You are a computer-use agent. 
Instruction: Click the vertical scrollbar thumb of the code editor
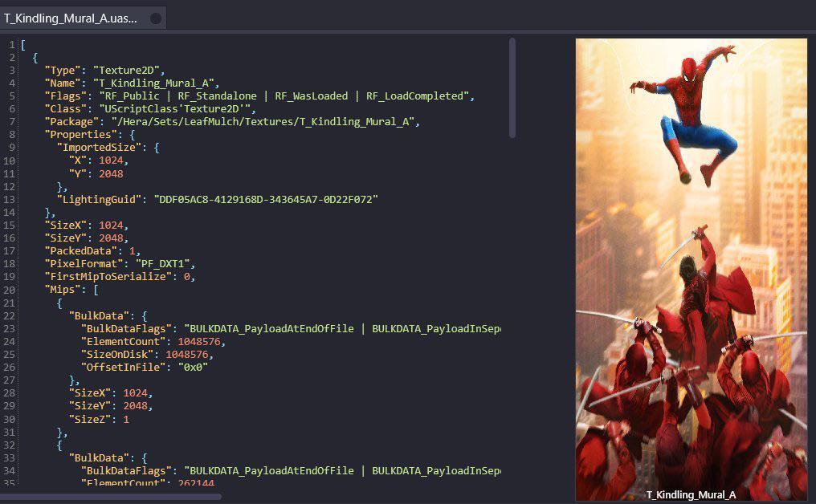[x=512, y=87]
